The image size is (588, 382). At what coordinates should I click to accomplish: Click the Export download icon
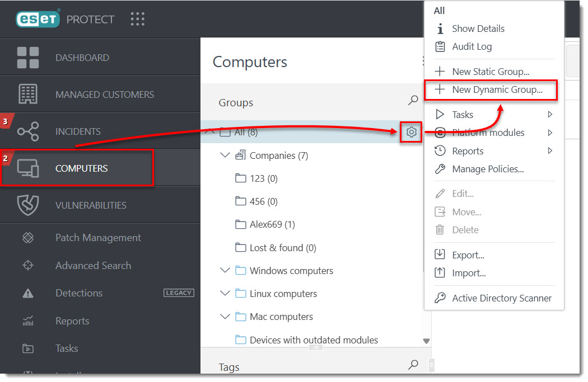click(440, 254)
